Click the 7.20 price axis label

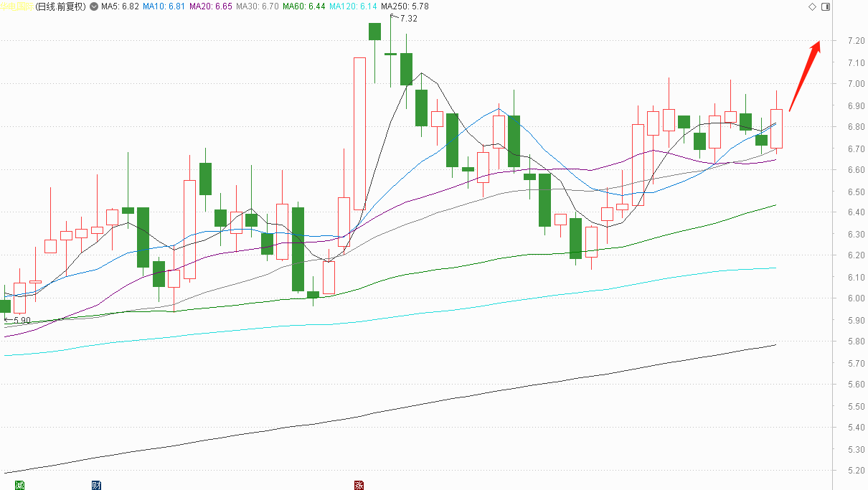click(x=854, y=41)
